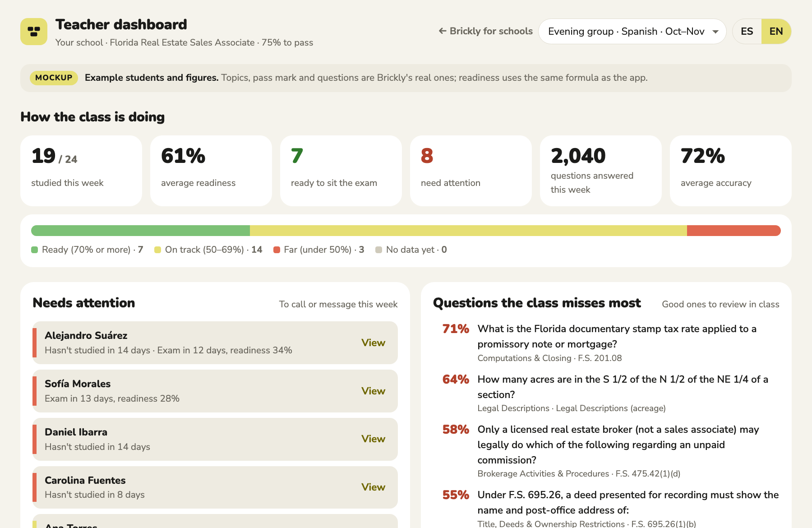Select the '8 need attention' card
The width and height of the screenshot is (812, 528).
tap(471, 171)
